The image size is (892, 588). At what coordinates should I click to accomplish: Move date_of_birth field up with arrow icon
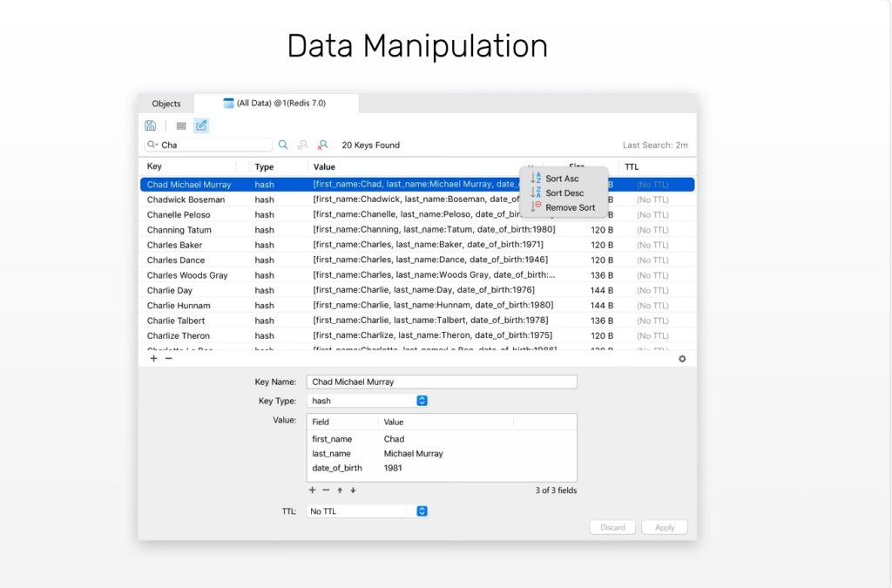pos(340,490)
